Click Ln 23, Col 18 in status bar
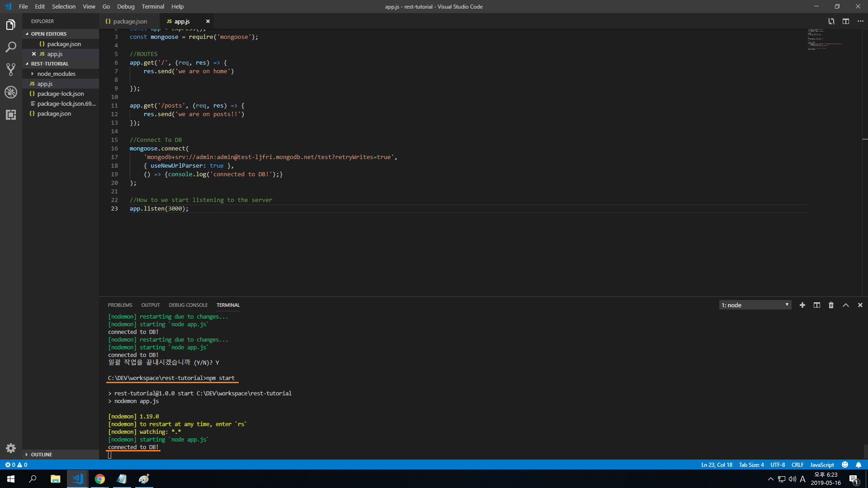This screenshot has height=488, width=868. (717, 465)
